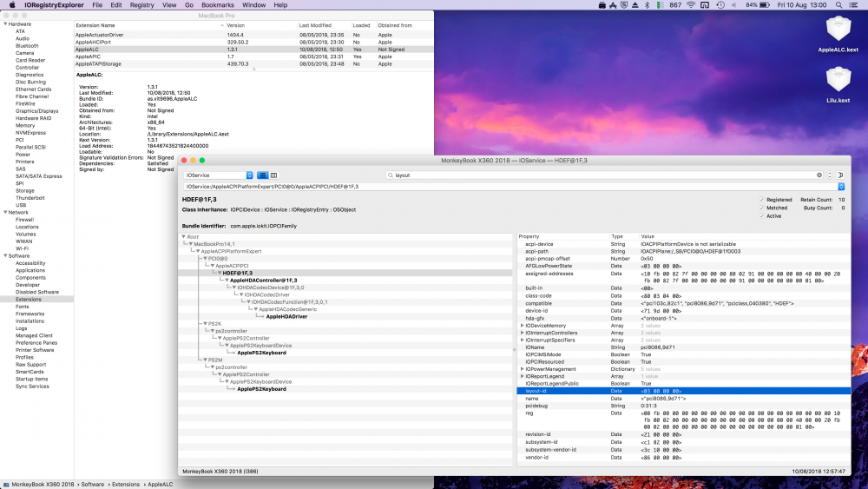
Task: Click the Property column header
Action: pos(563,236)
